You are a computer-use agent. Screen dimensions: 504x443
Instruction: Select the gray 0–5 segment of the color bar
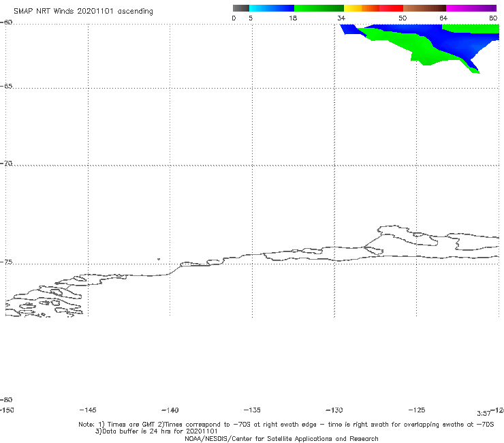pyautogui.click(x=241, y=8)
